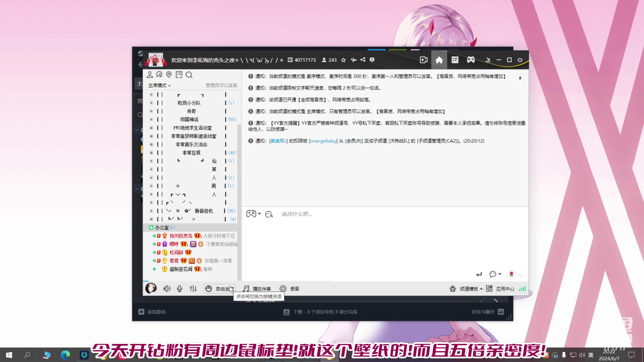Expand the 吃鸡小分队 sub-channel
This screenshot has width=644, height=362.
click(151, 103)
